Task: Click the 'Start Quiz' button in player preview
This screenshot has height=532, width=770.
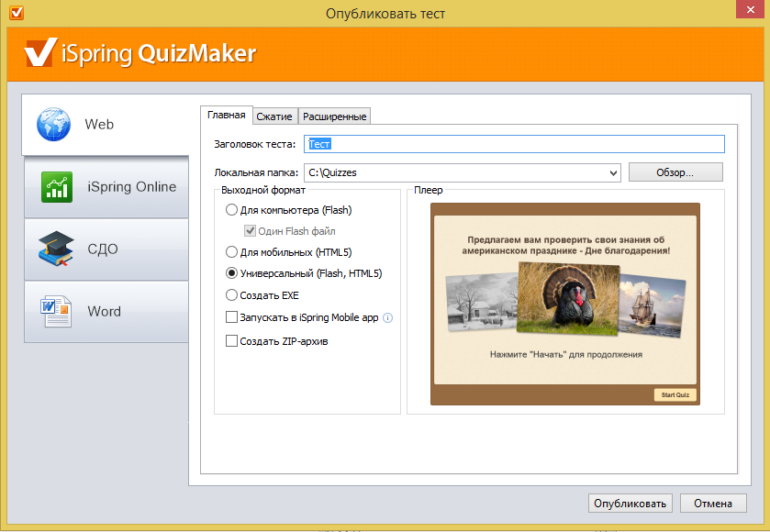Action: pyautogui.click(x=675, y=394)
